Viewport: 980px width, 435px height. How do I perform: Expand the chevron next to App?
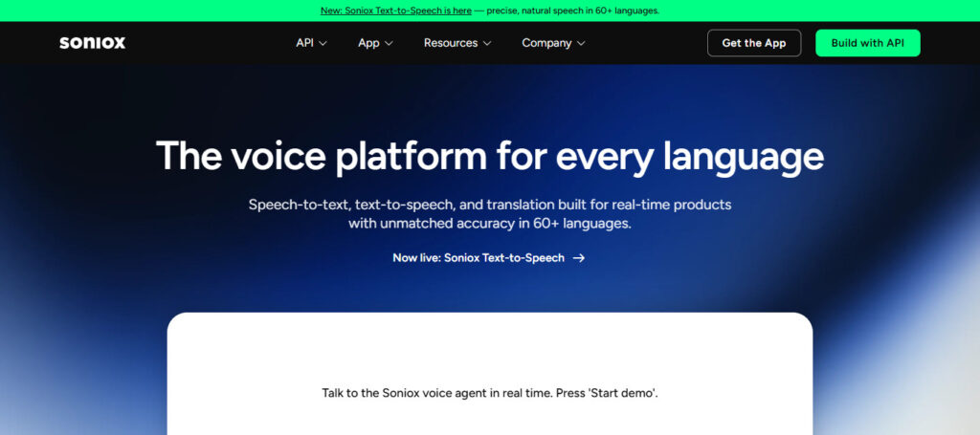(x=389, y=44)
